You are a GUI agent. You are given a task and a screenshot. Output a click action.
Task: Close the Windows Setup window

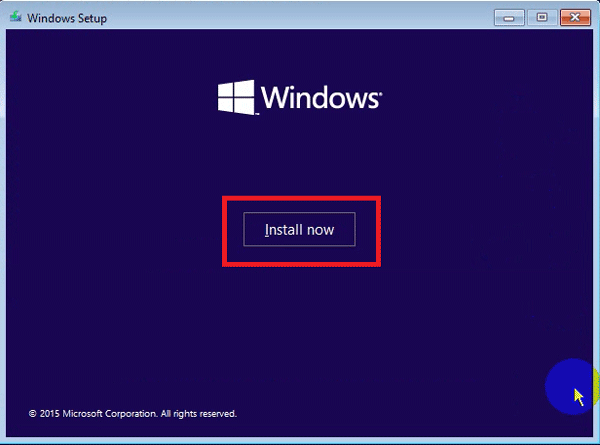coord(574,17)
